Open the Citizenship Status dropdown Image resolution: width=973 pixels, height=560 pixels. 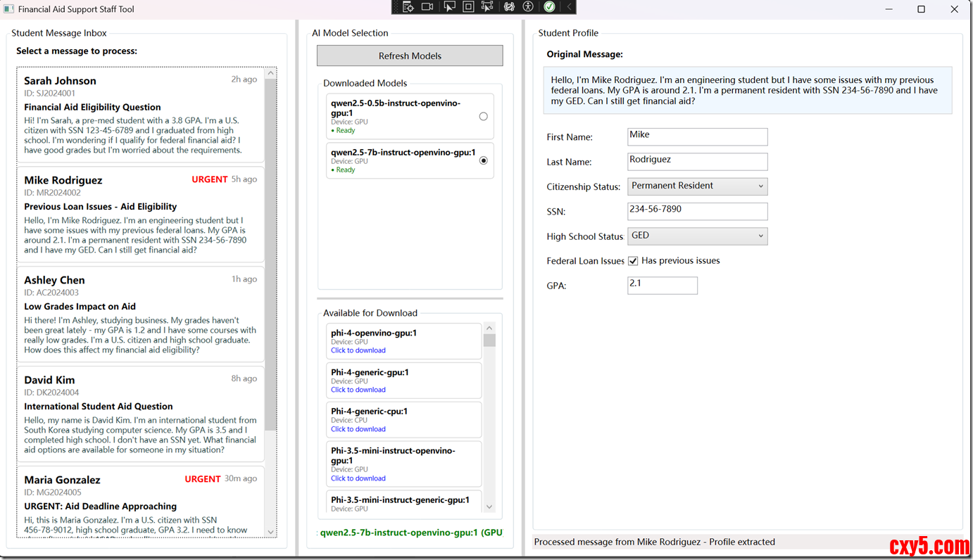[697, 186]
